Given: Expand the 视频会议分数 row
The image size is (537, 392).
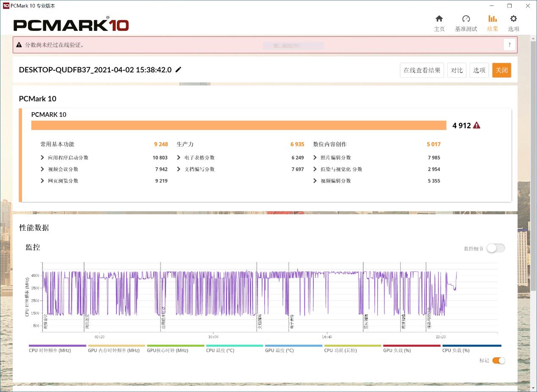Looking at the screenshot, I should 42,169.
